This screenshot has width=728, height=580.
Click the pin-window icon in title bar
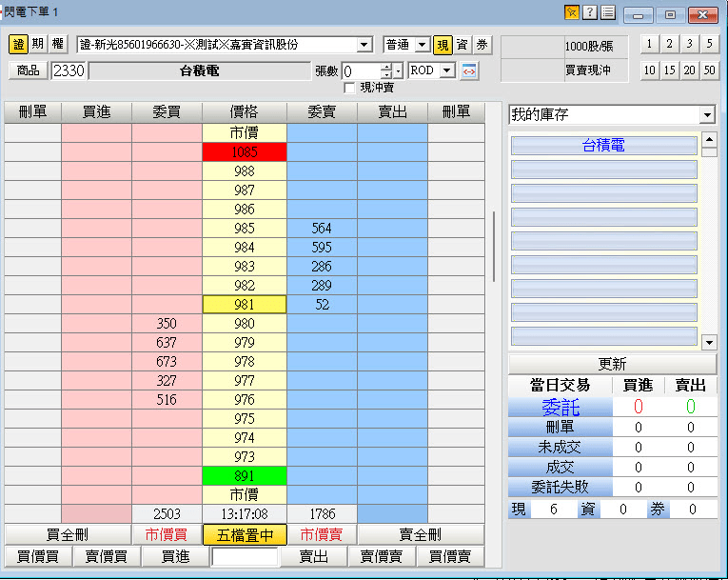tap(571, 12)
